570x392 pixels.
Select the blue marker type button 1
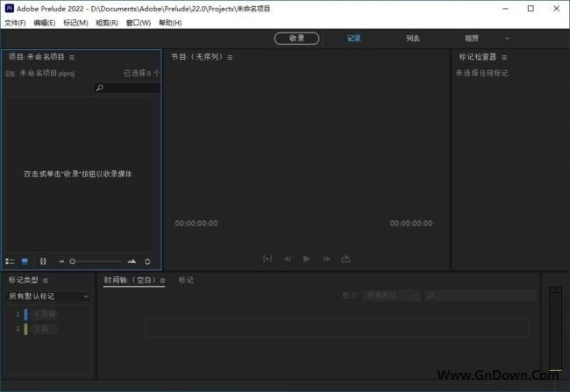click(x=45, y=314)
